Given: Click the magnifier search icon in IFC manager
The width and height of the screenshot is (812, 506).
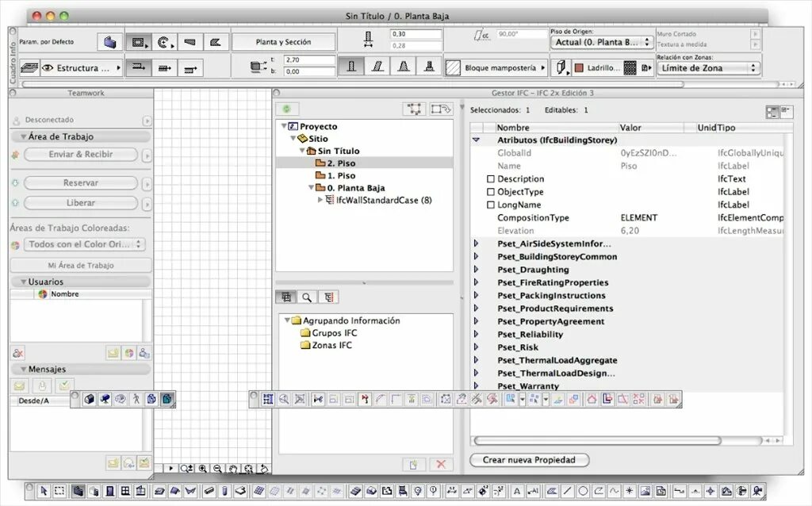Looking at the screenshot, I should 307,297.
